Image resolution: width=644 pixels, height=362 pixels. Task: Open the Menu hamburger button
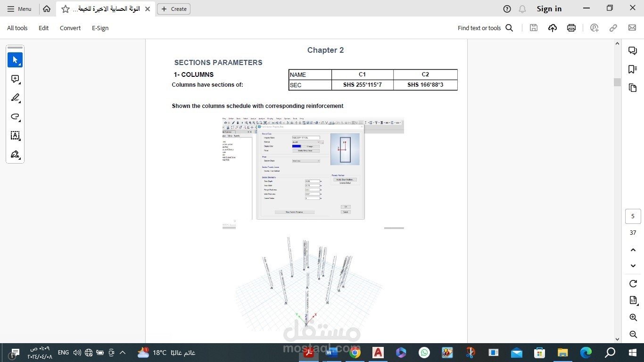(19, 9)
